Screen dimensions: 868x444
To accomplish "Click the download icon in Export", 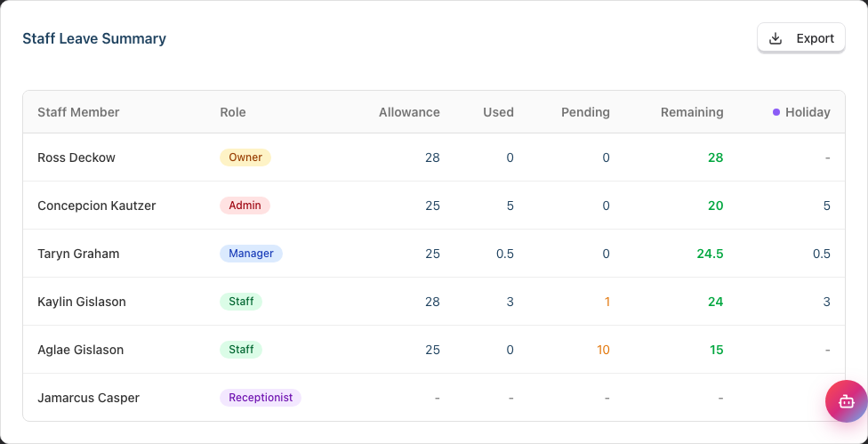I will (776, 38).
